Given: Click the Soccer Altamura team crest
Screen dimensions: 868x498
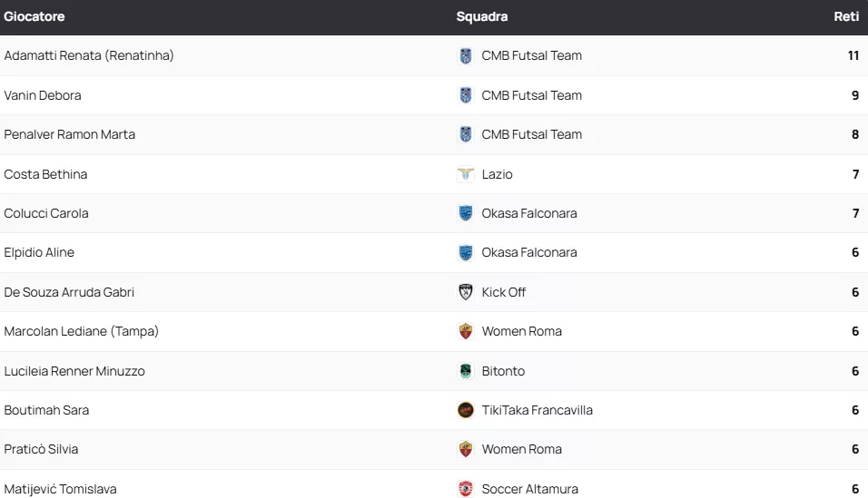Looking at the screenshot, I should (466, 489).
